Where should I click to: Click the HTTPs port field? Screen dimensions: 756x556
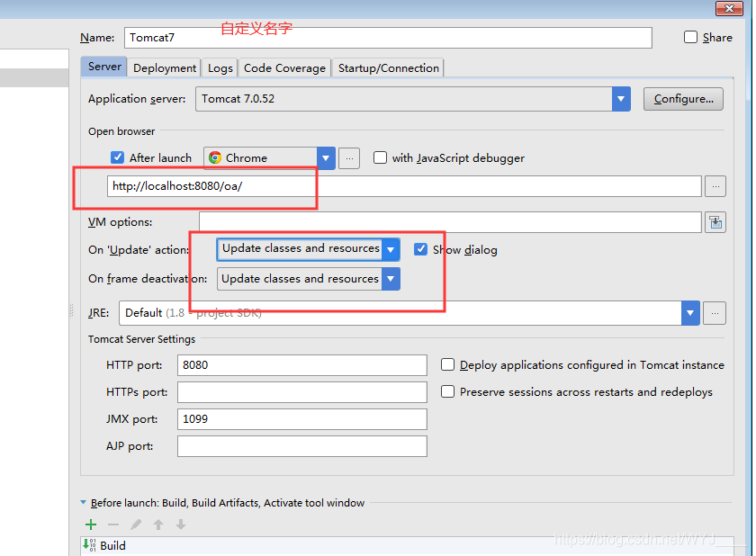pyautogui.click(x=302, y=392)
